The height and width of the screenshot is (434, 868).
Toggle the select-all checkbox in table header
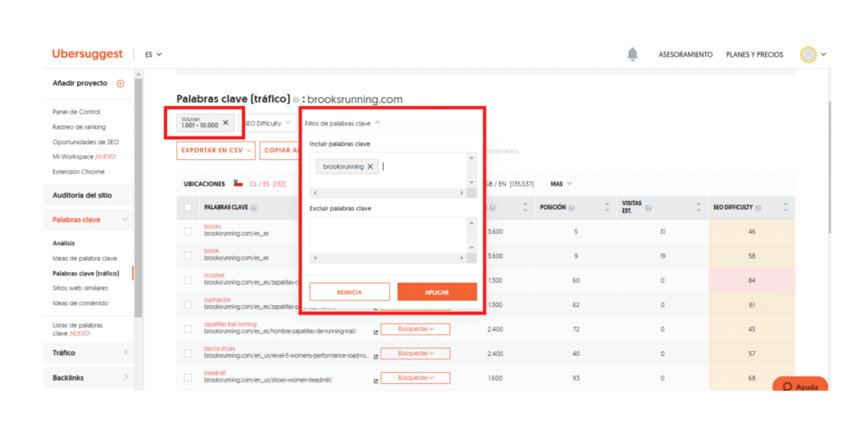[x=188, y=208]
